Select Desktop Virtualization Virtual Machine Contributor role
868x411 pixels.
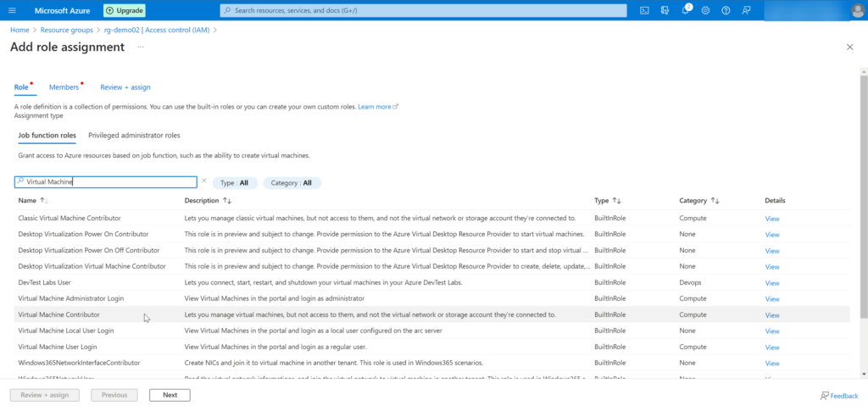431,266
